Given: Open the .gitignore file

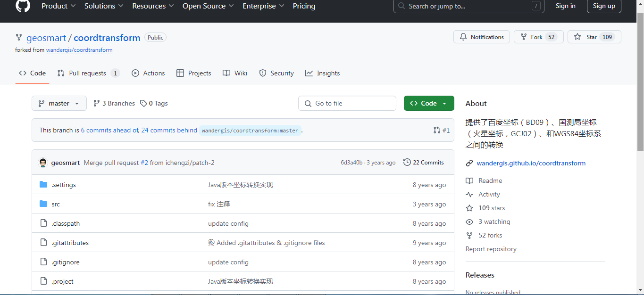Looking at the screenshot, I should (66, 262).
